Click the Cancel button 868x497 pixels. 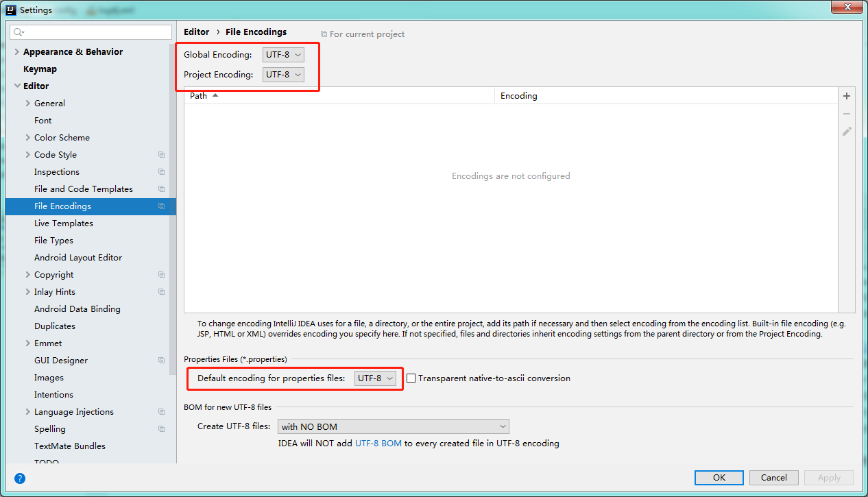click(x=773, y=478)
